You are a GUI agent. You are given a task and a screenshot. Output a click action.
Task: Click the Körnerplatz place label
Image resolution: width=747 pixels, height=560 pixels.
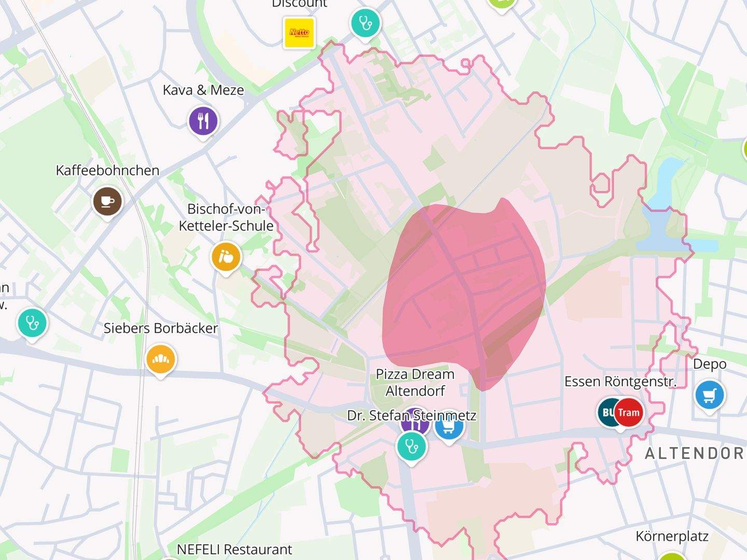[x=672, y=536]
